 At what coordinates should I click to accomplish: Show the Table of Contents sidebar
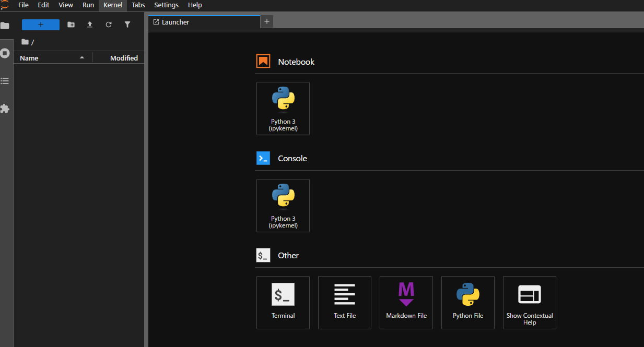tap(5, 81)
